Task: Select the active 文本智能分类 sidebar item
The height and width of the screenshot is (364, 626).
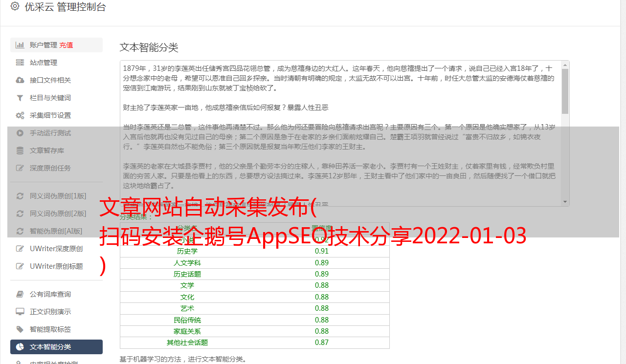Action: coord(56,347)
